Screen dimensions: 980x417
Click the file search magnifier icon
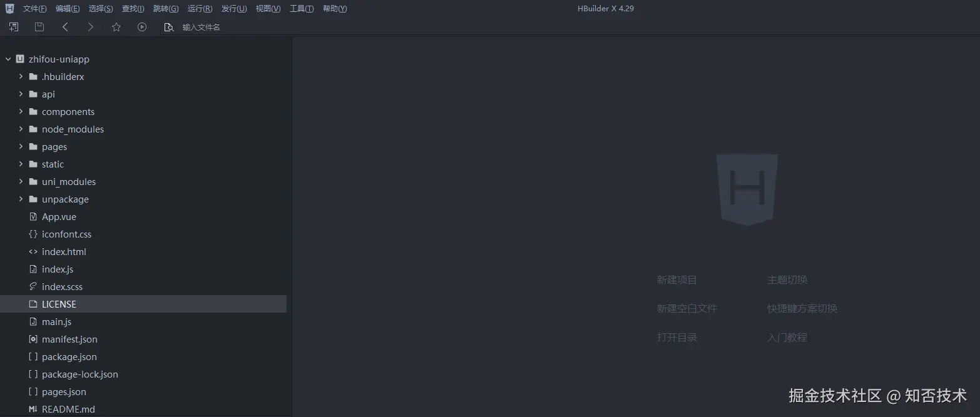click(168, 27)
